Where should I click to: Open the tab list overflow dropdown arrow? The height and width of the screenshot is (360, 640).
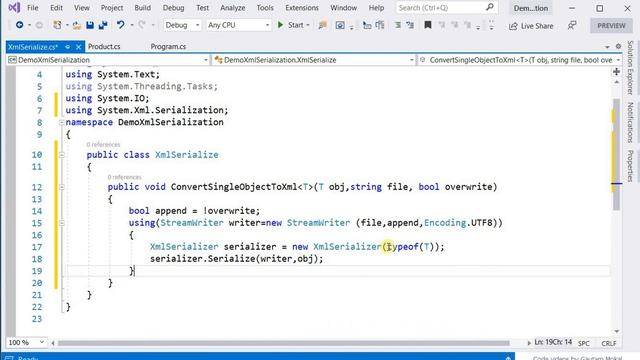tap(607, 47)
